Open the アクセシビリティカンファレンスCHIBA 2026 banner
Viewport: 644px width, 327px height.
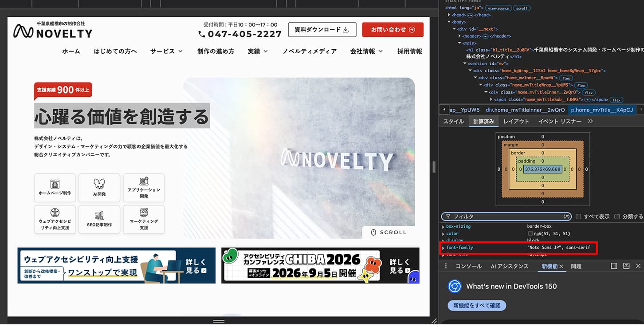tap(320, 265)
